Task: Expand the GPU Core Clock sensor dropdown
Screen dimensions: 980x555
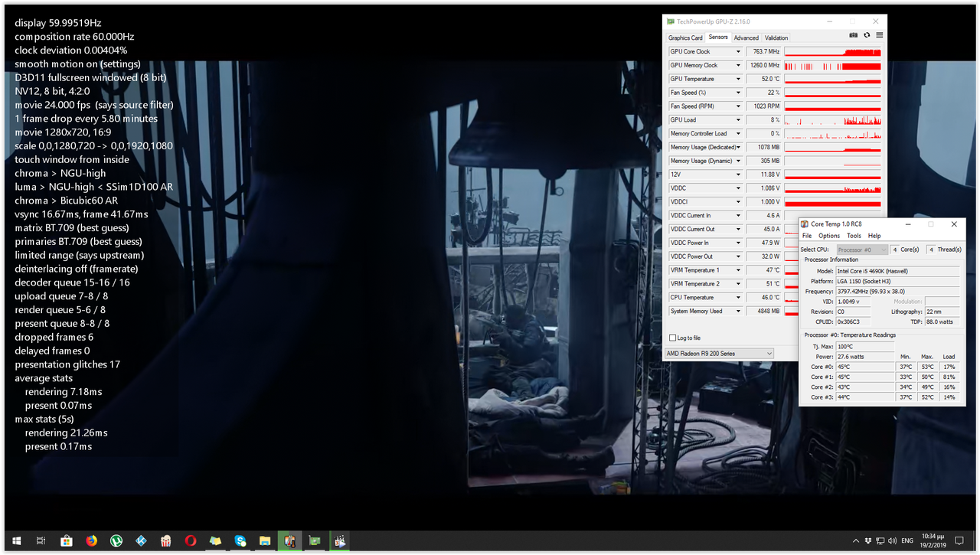Action: tap(738, 52)
